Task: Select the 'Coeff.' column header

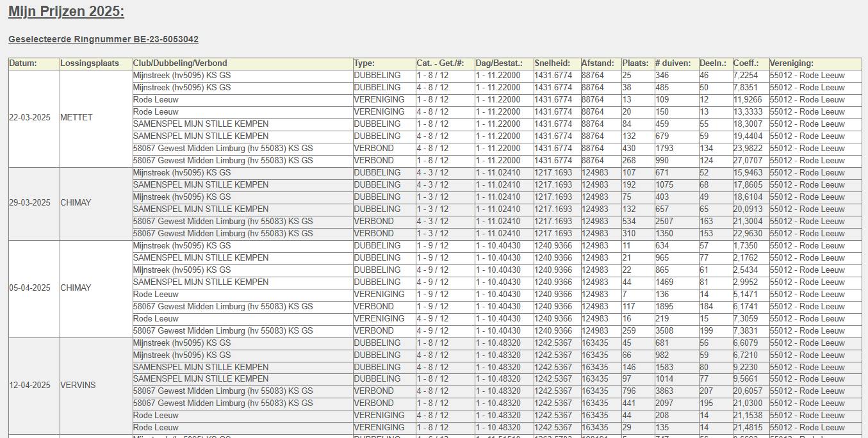Action: [746, 63]
